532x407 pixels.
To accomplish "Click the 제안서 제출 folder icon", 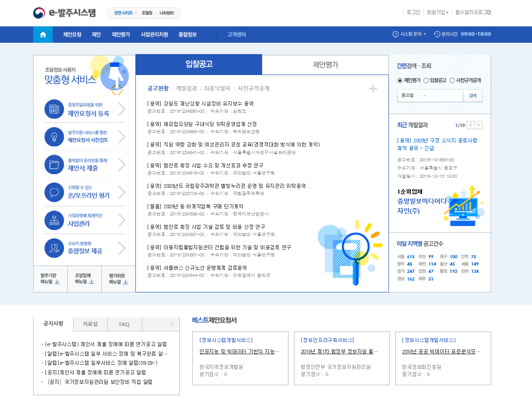I will click(54, 165).
